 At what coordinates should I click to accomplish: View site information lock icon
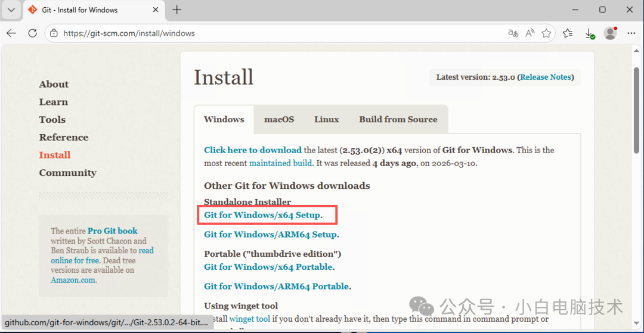click(x=54, y=33)
